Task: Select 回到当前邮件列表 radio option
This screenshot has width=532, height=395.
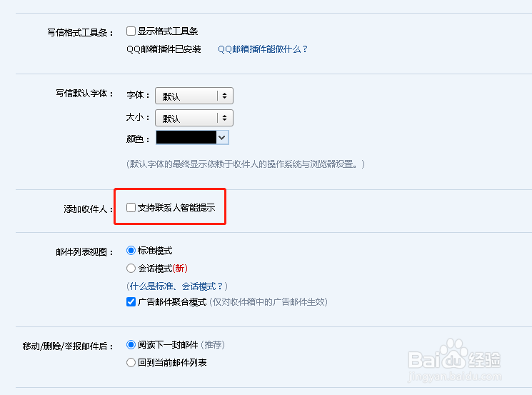Action: (x=131, y=362)
